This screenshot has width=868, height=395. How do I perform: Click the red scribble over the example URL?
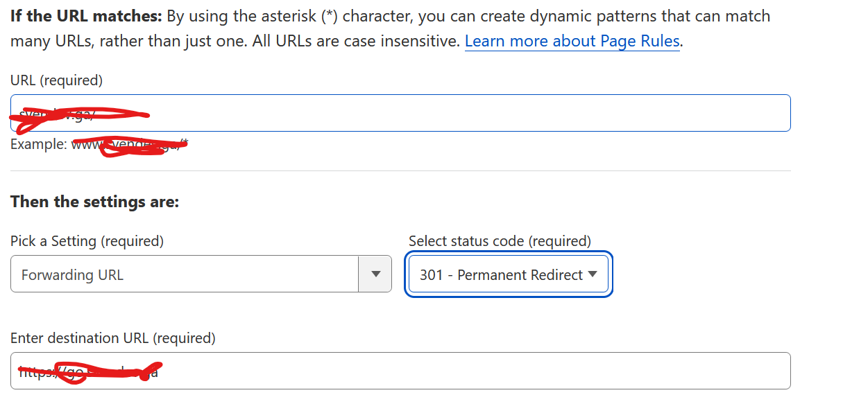point(139,146)
